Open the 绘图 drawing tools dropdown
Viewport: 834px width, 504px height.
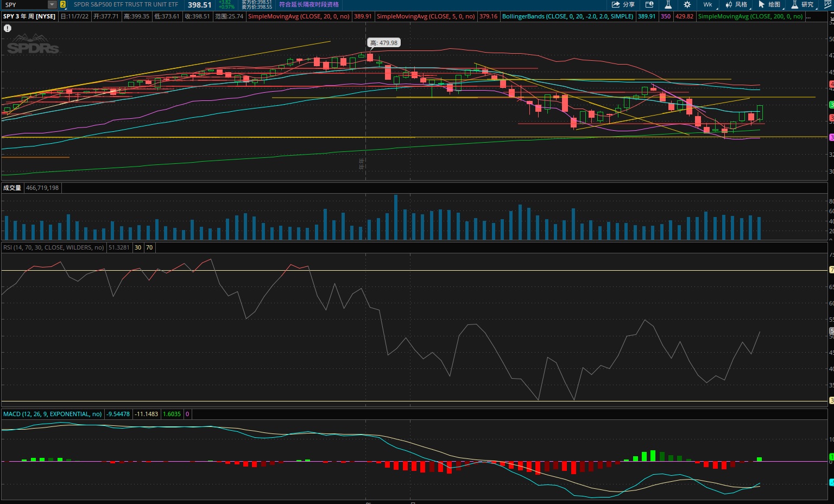pos(770,4)
